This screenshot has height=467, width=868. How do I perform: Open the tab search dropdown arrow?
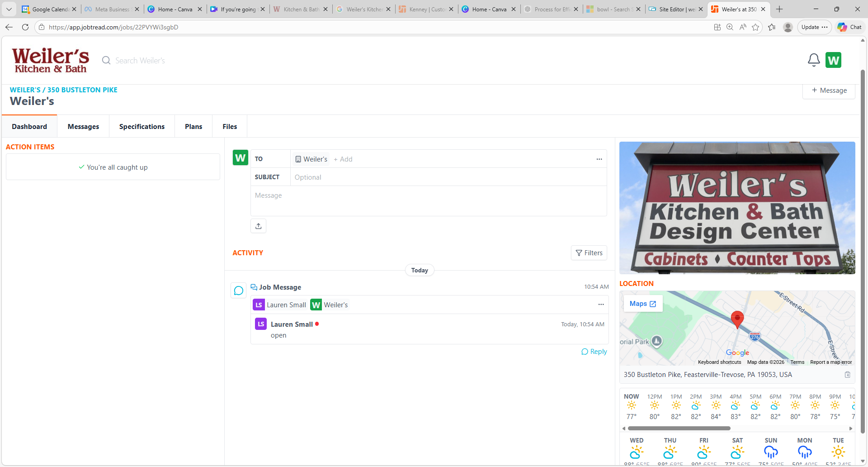tap(9, 9)
